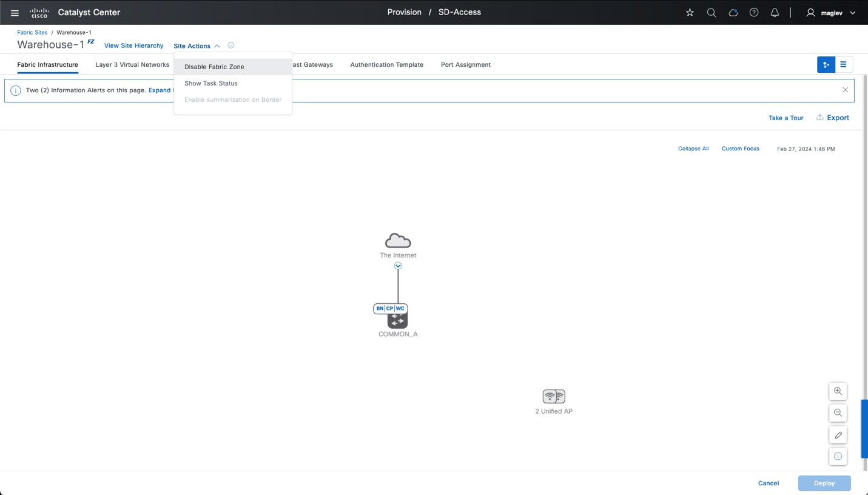This screenshot has height=495, width=868.
Task: Open the global search magnifier icon
Action: pyautogui.click(x=711, y=12)
